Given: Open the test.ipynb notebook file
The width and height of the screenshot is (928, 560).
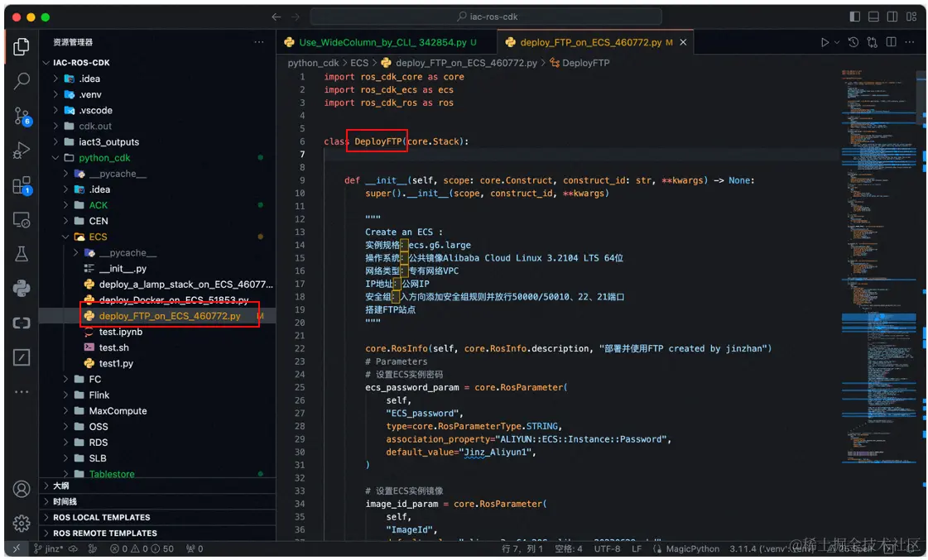Looking at the screenshot, I should click(x=121, y=332).
